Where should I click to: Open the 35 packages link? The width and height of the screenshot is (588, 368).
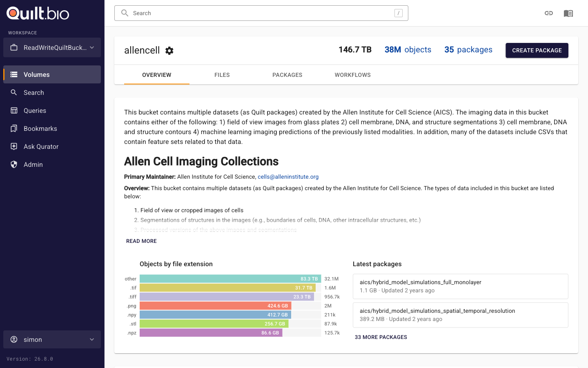(468, 49)
